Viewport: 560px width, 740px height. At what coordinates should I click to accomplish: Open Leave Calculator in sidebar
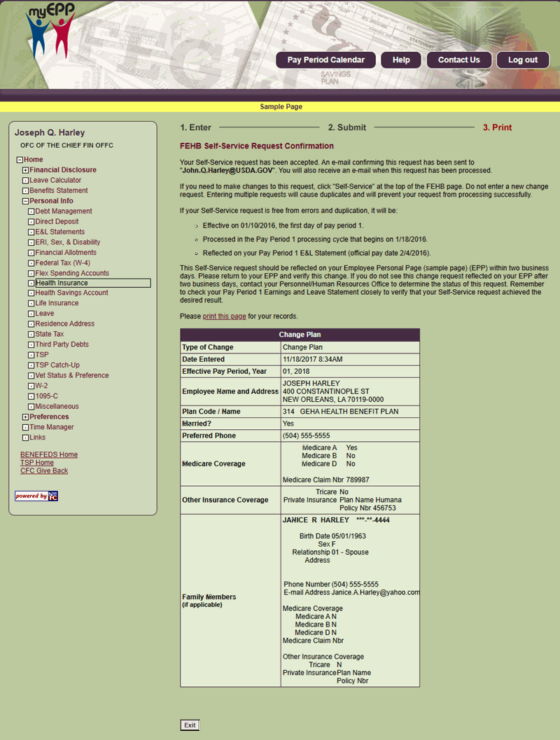(55, 181)
